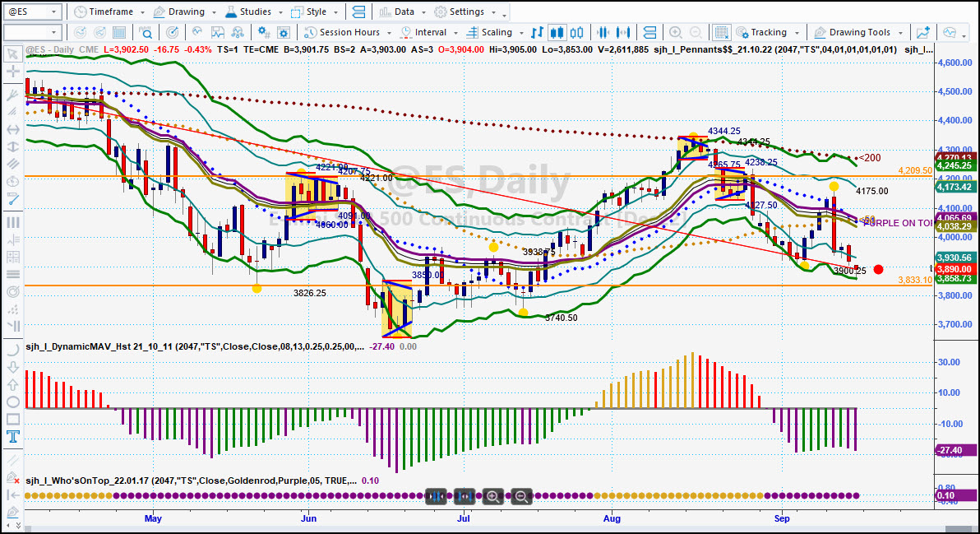Image resolution: width=980 pixels, height=534 pixels.
Task: Click the red dot marker near 3900.25
Action: click(x=878, y=270)
